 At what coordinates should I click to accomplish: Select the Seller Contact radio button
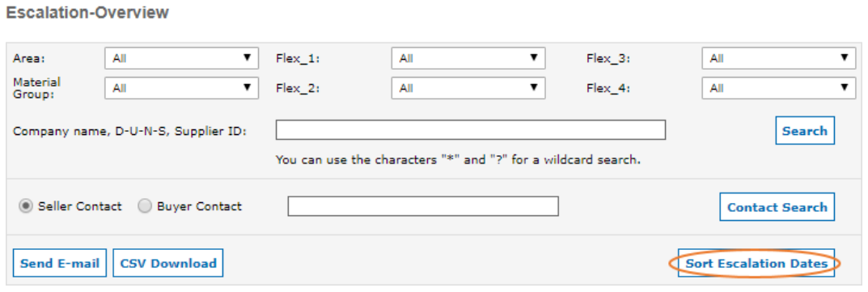pyautogui.click(x=25, y=206)
